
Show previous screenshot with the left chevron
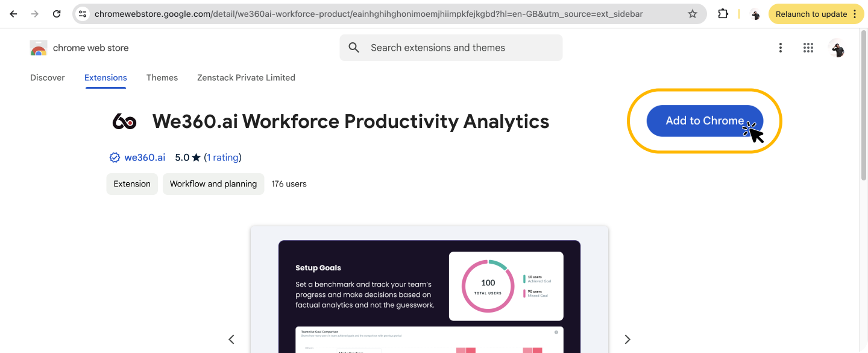click(x=231, y=340)
